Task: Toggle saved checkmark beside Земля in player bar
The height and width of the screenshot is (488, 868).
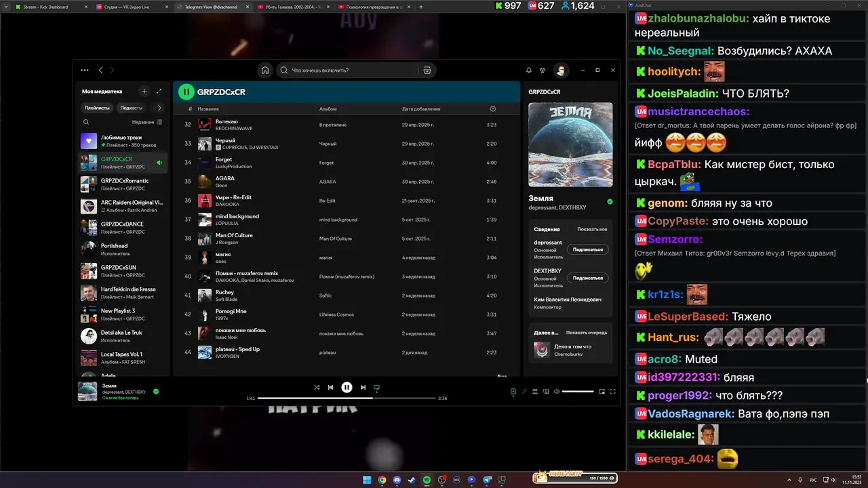Action: pyautogui.click(x=156, y=391)
